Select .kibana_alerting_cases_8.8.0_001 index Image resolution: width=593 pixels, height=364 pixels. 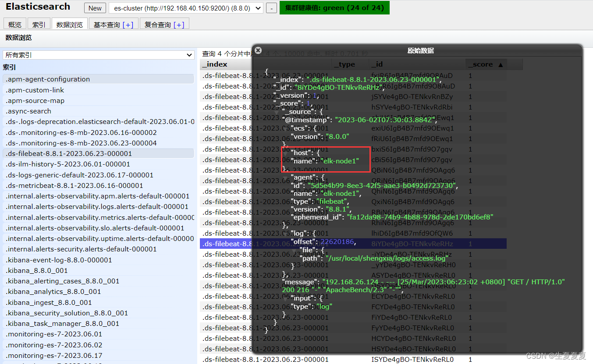(99, 281)
